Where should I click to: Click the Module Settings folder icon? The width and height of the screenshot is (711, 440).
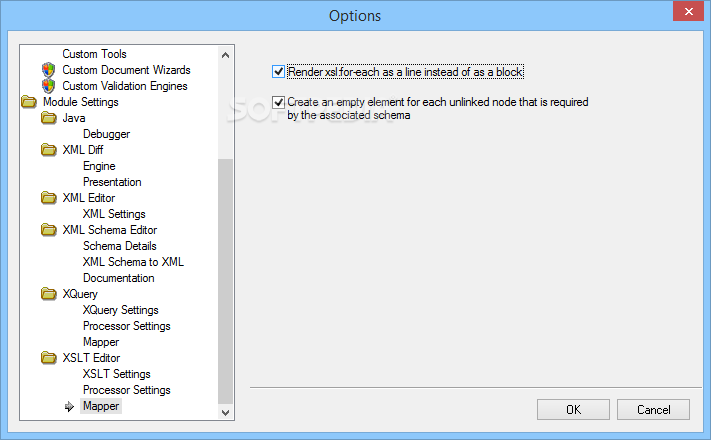tap(29, 102)
